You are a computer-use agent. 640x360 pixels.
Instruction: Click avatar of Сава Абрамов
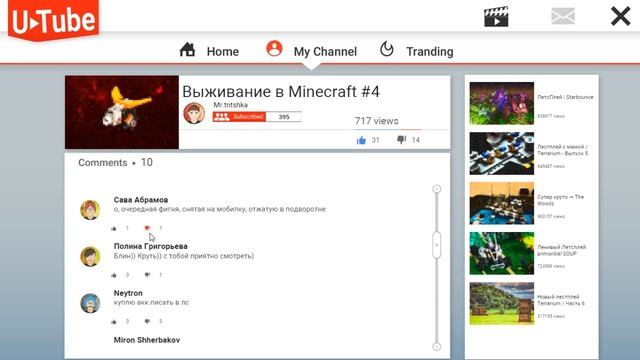pyautogui.click(x=90, y=210)
